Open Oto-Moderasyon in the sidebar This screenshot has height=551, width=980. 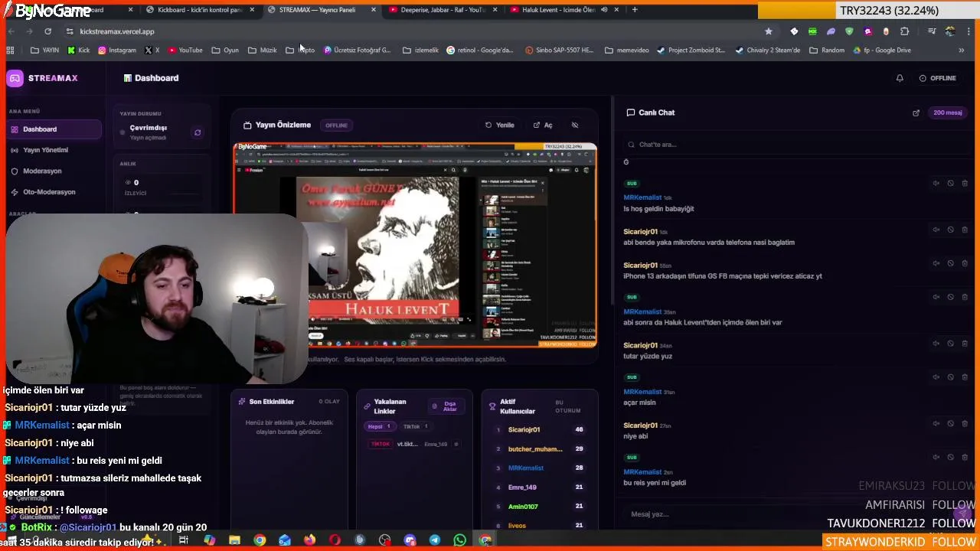pos(52,192)
